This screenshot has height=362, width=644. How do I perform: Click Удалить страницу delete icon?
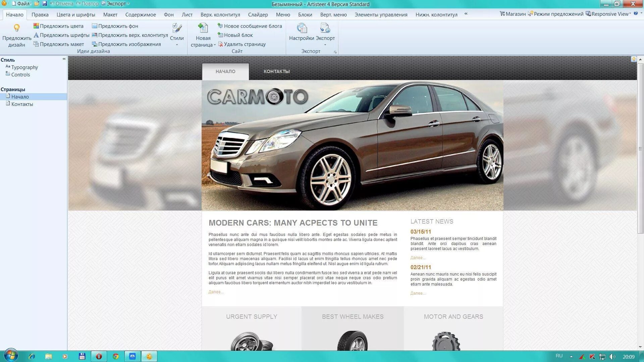(x=220, y=44)
